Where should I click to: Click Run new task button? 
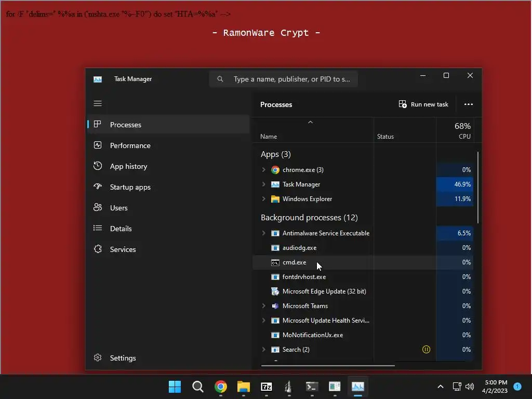point(423,104)
